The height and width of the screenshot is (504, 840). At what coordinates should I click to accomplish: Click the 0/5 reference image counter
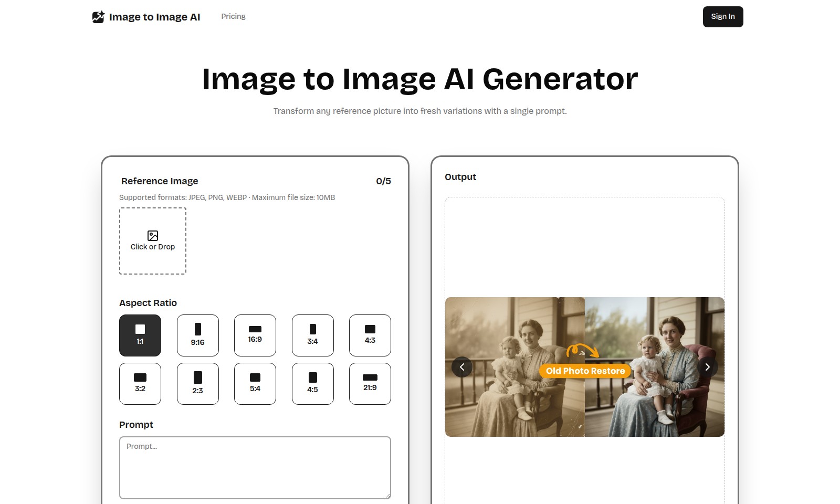point(383,181)
